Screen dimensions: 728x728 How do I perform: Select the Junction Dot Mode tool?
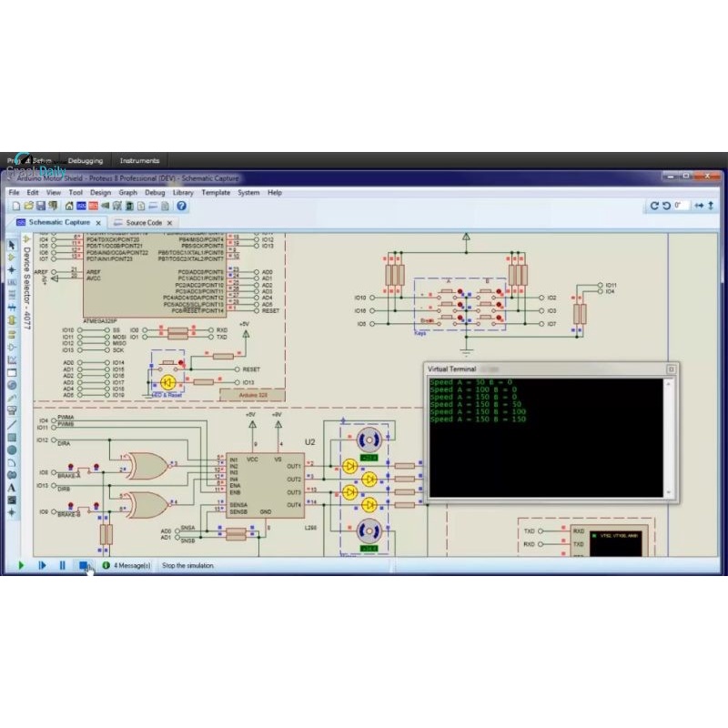12,270
